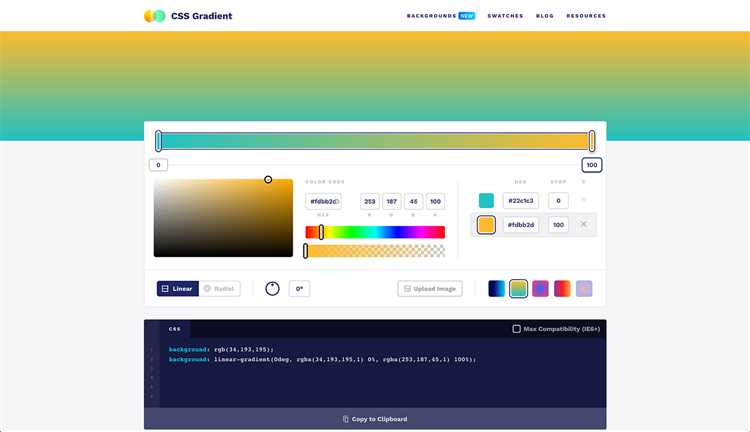
Task: Delete the orange #fdbb2d color stop
Action: (584, 224)
